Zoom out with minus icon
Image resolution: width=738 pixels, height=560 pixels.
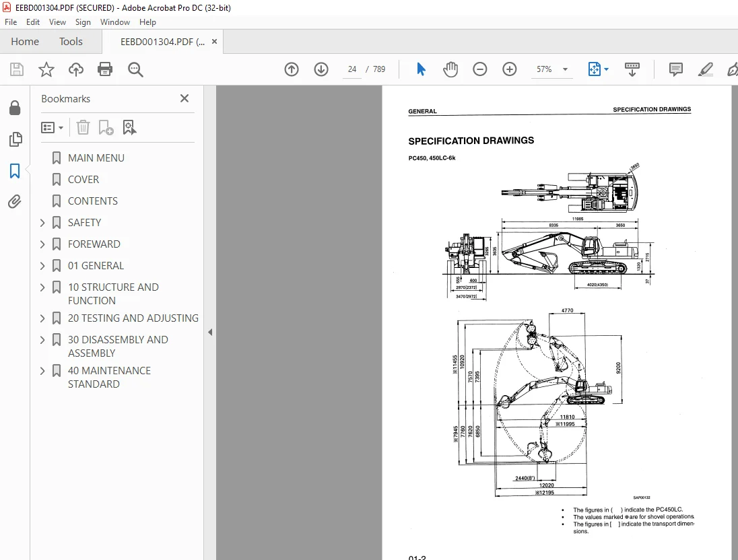point(479,69)
